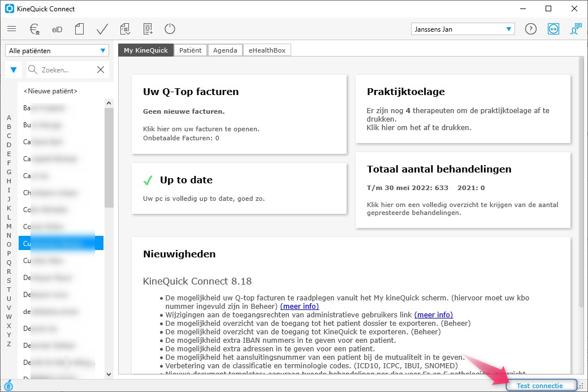Jump to letter S in the alphabet index
588x392 pixels.
pyautogui.click(x=9, y=281)
